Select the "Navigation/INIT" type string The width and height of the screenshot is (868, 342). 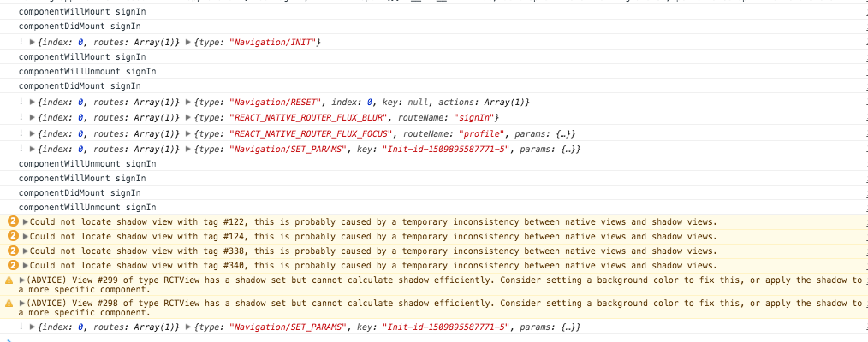273,42
